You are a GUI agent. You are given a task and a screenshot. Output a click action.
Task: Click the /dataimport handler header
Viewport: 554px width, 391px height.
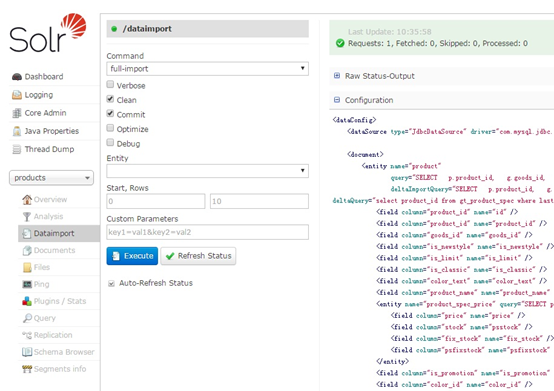click(x=207, y=29)
